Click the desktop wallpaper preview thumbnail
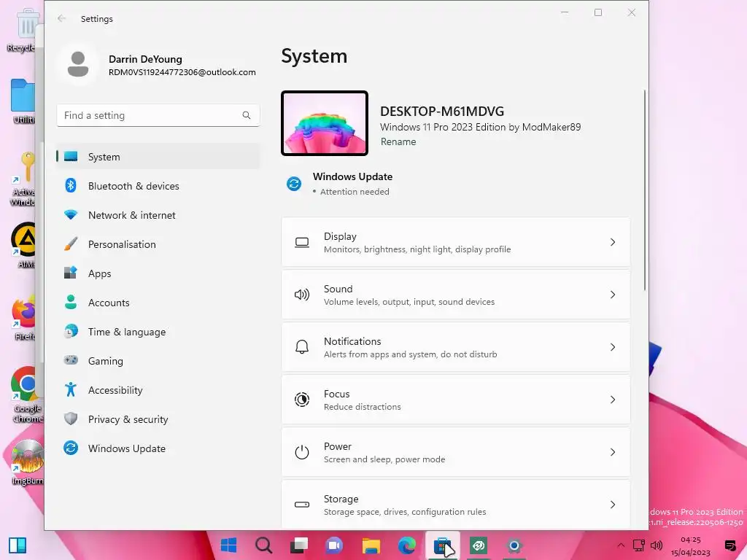This screenshot has width=747, height=560. tap(325, 122)
